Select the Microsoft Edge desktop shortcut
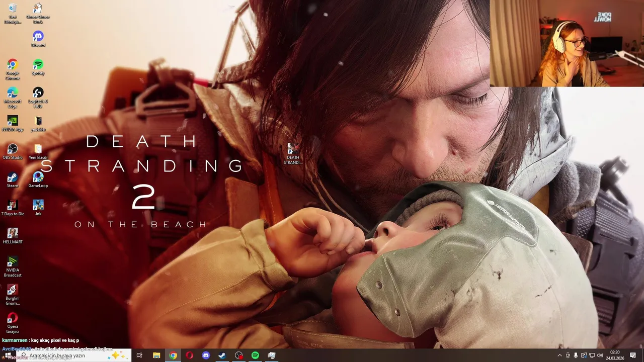 (x=13, y=98)
